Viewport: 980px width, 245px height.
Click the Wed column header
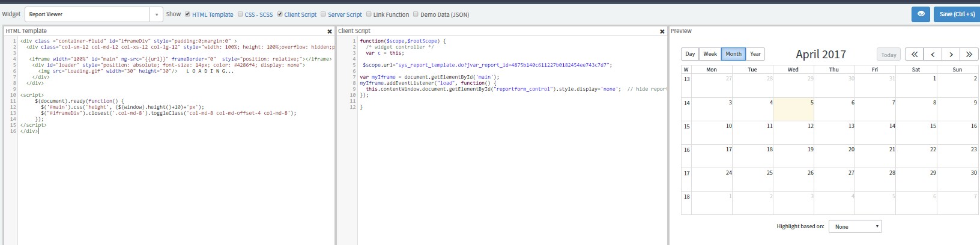pos(793,70)
